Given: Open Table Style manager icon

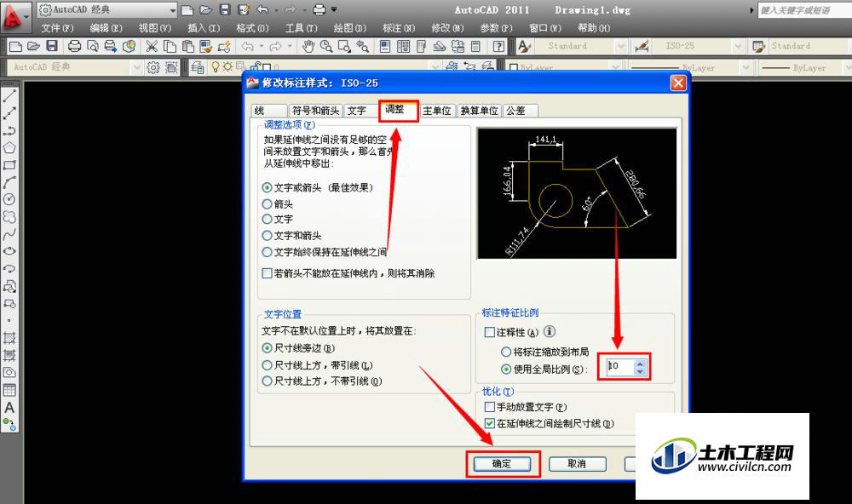Looking at the screenshot, I should (758, 46).
